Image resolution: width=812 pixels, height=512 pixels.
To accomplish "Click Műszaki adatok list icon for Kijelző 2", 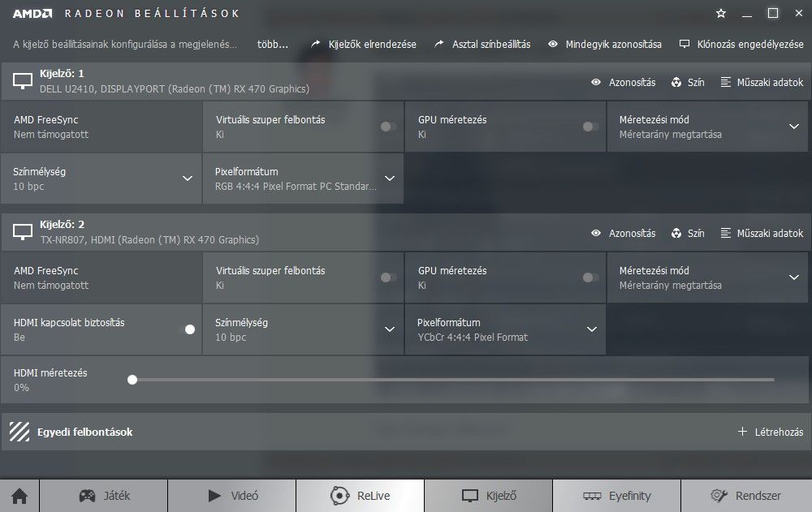I will coord(725,233).
